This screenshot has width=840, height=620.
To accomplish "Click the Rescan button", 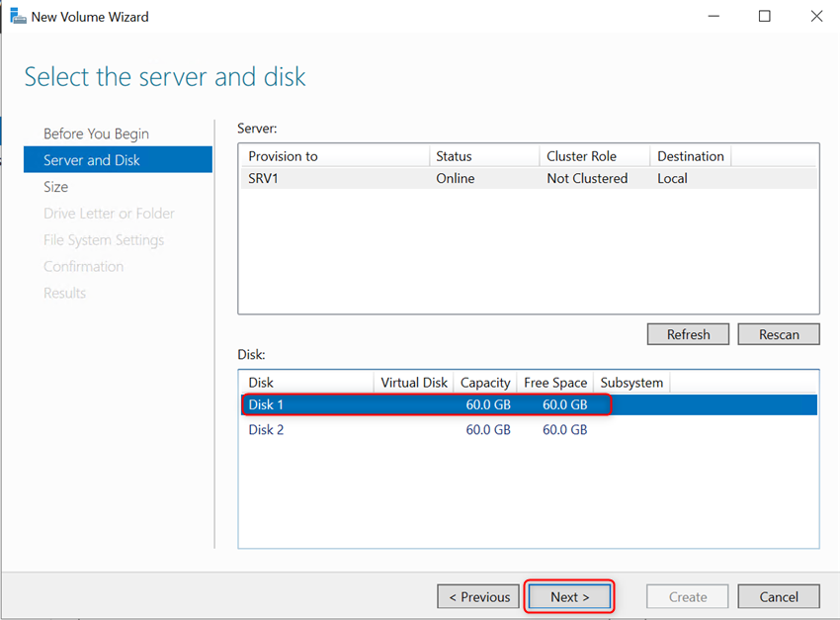I will (x=778, y=333).
